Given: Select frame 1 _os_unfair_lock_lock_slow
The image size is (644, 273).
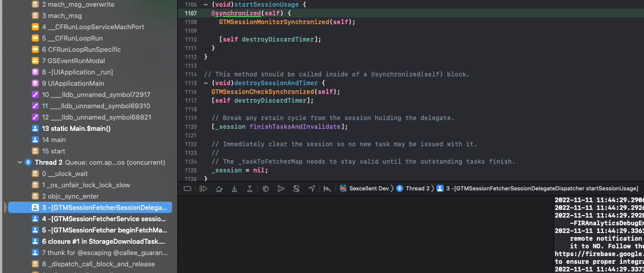Looking at the screenshot, I should click(x=90, y=185).
